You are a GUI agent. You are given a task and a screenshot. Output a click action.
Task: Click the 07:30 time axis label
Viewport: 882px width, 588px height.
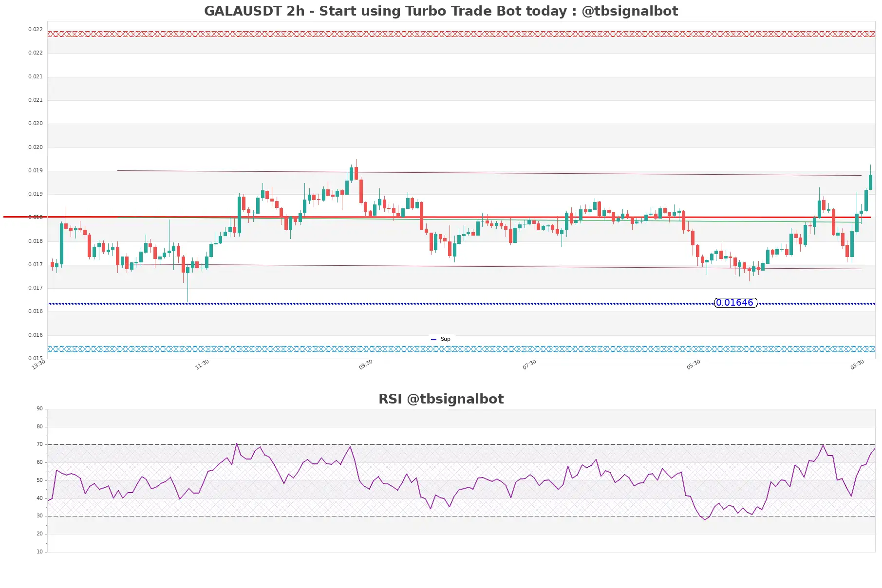[x=529, y=365]
